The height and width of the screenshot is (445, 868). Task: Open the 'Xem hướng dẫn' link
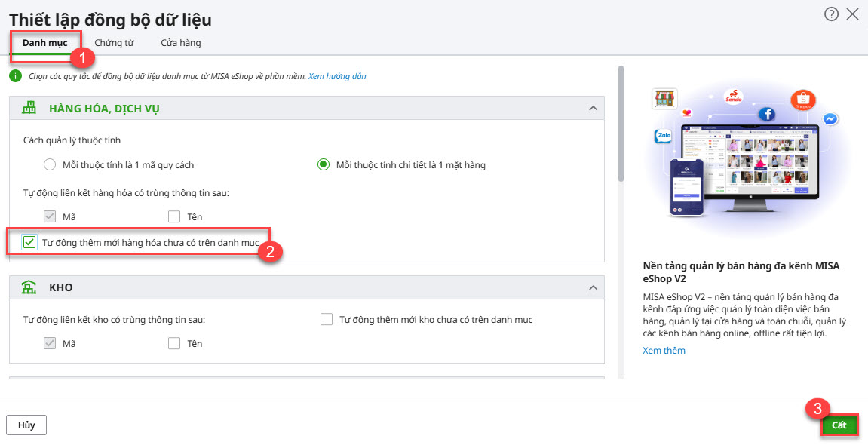click(337, 76)
